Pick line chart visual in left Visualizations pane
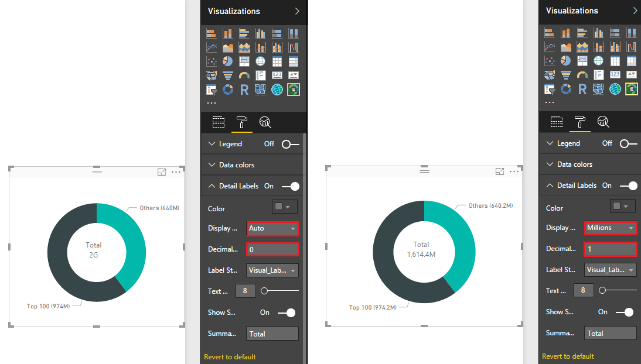The image size is (641, 364). click(212, 48)
